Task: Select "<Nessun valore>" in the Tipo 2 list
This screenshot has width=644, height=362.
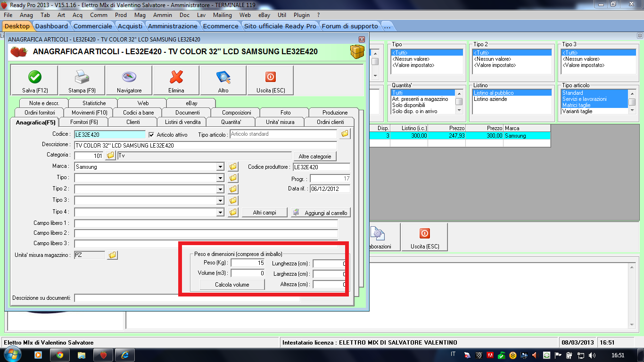Action: pyautogui.click(x=492, y=59)
